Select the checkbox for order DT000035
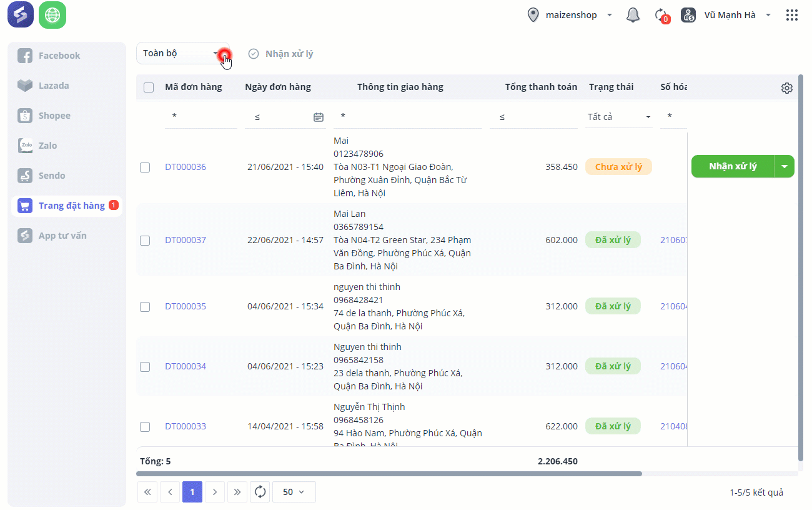 145,307
